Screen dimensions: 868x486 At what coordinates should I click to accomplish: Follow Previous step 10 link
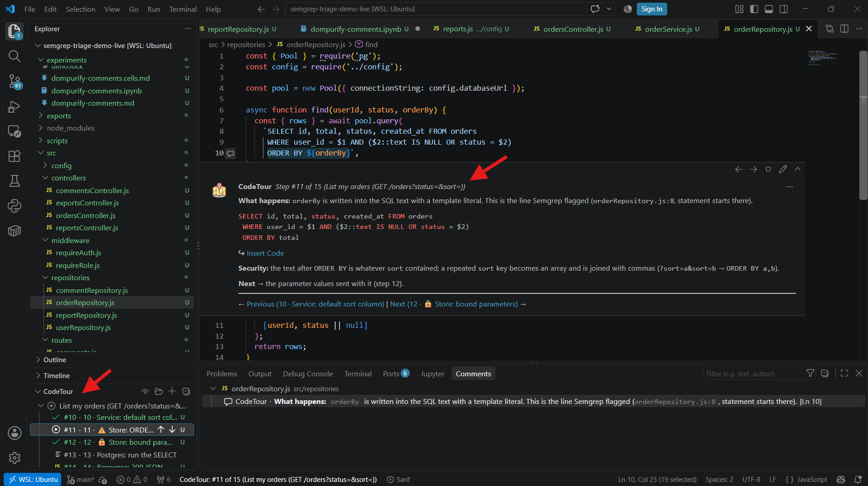(x=315, y=304)
